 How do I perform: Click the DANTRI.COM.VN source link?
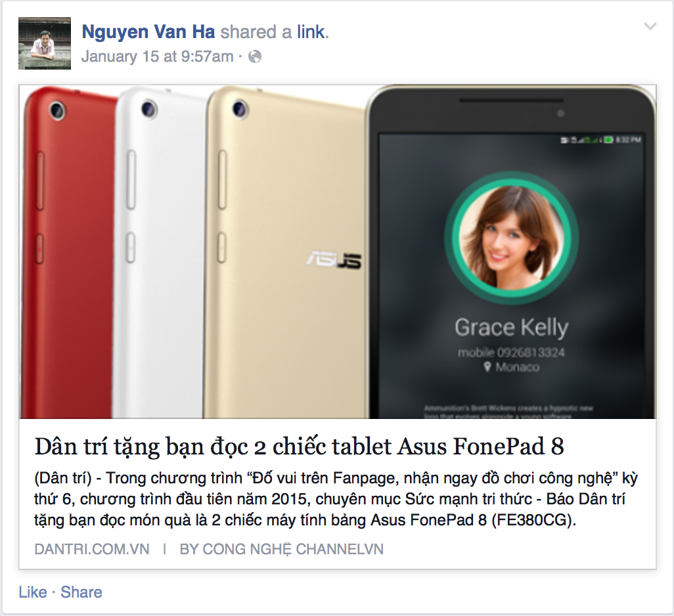click(x=92, y=549)
